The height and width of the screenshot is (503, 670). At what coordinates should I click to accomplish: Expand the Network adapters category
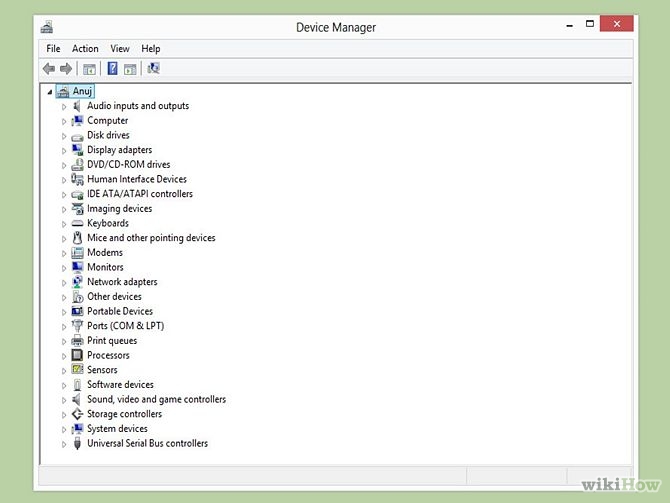pos(64,283)
